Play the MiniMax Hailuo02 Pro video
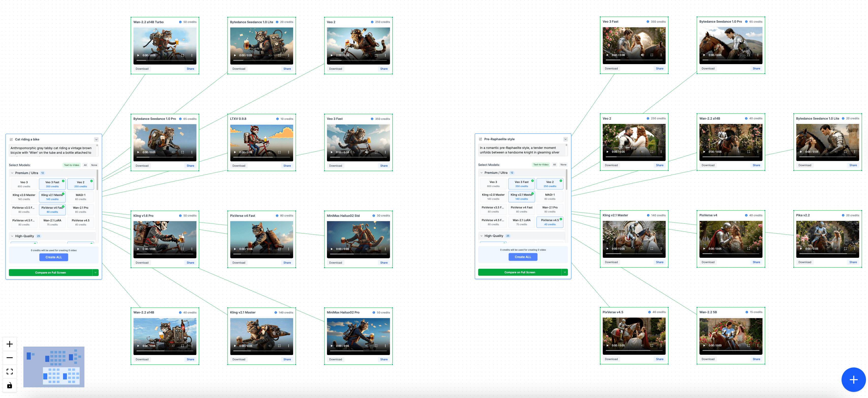This screenshot has height=398, width=868. 331,346
